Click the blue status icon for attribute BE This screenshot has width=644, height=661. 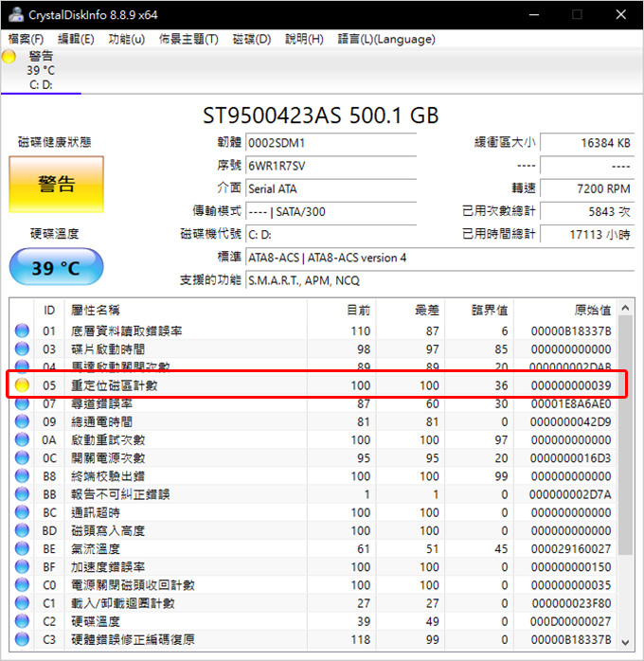point(22,548)
